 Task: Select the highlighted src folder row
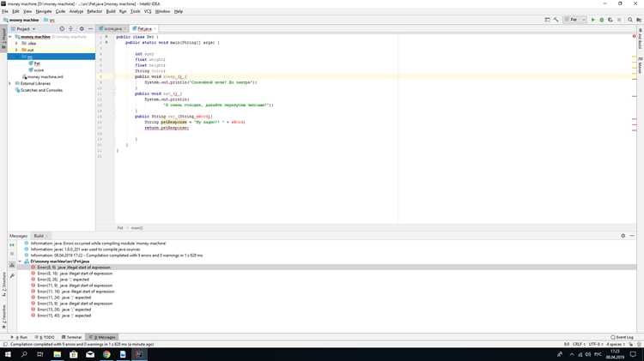click(52, 57)
